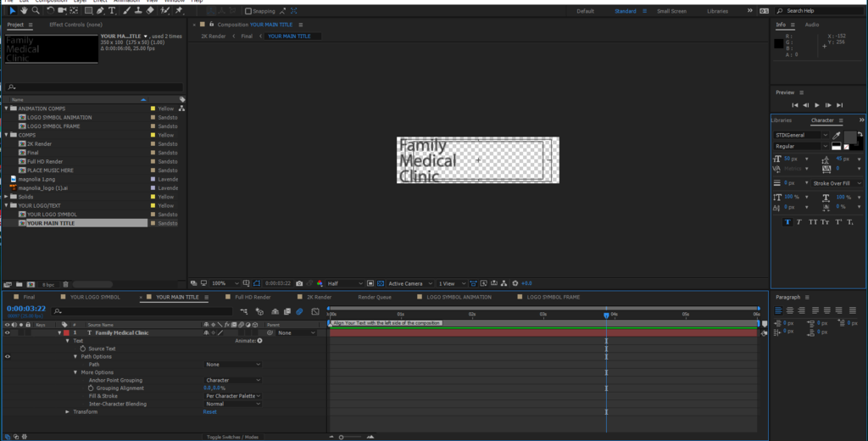Select the Hand tool in the toolbar
This screenshot has width=868, height=441.
tap(25, 11)
